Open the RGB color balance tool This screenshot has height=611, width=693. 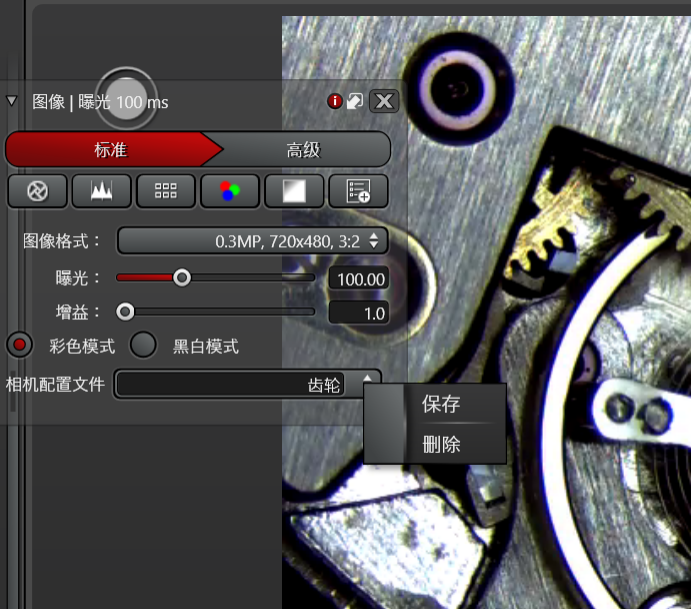pyautogui.click(x=230, y=191)
